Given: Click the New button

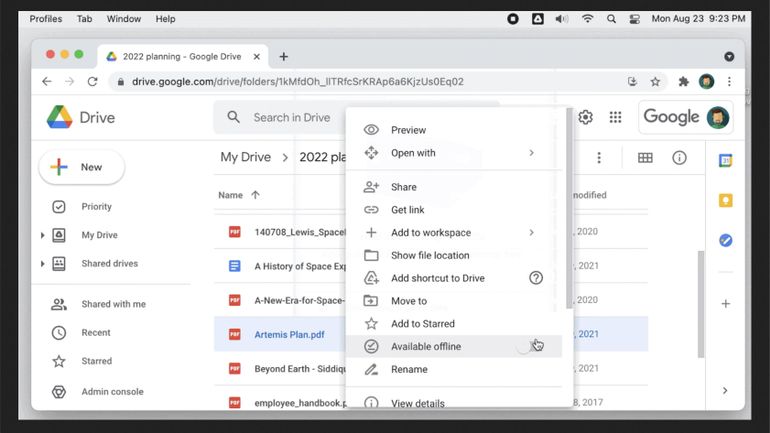Looking at the screenshot, I should [81, 167].
